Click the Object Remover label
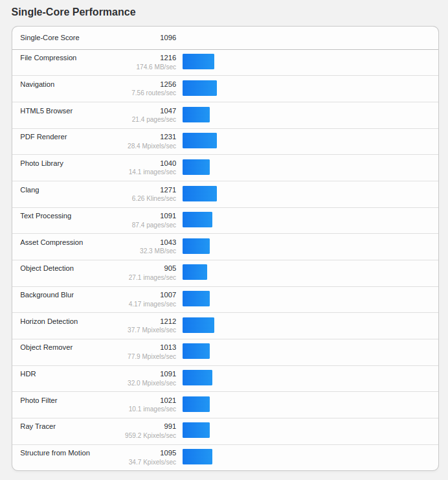Screen dimensions: 448x480 [x=47, y=347]
